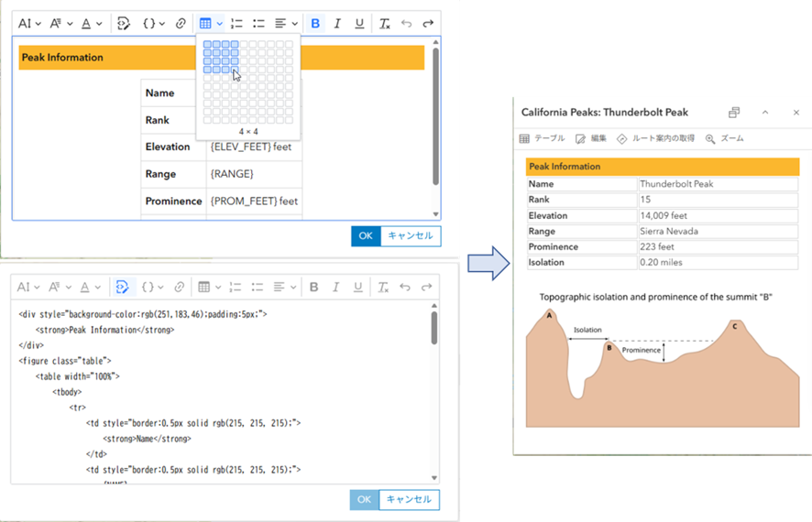Open field placeholder braces menu in top editor

click(x=154, y=24)
